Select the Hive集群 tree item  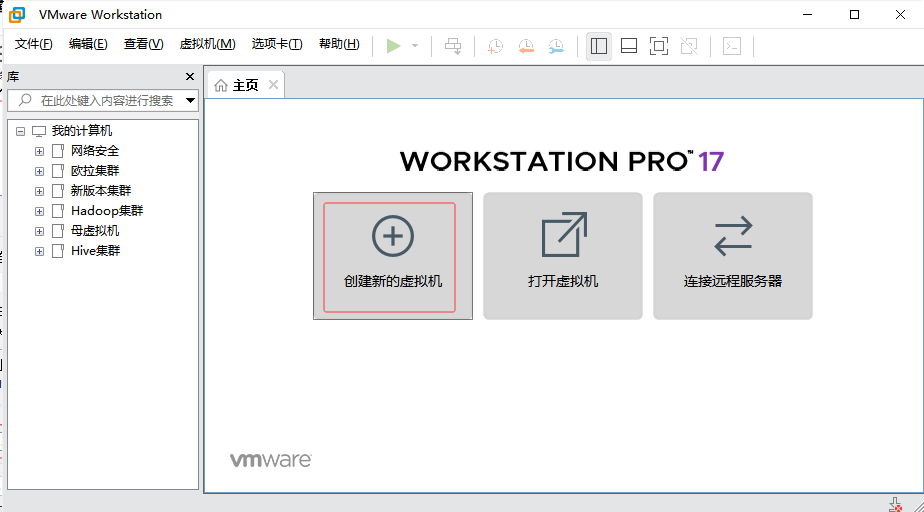click(95, 251)
